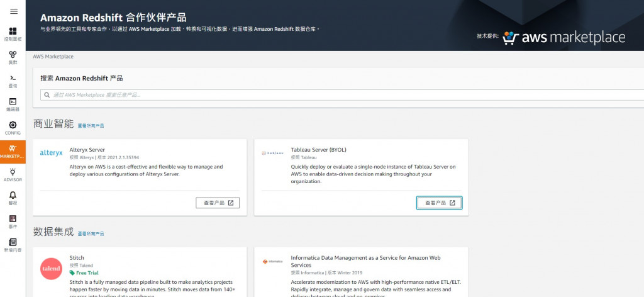
Task: Click the AWS Marketplace logo in banner
Action: tap(564, 37)
